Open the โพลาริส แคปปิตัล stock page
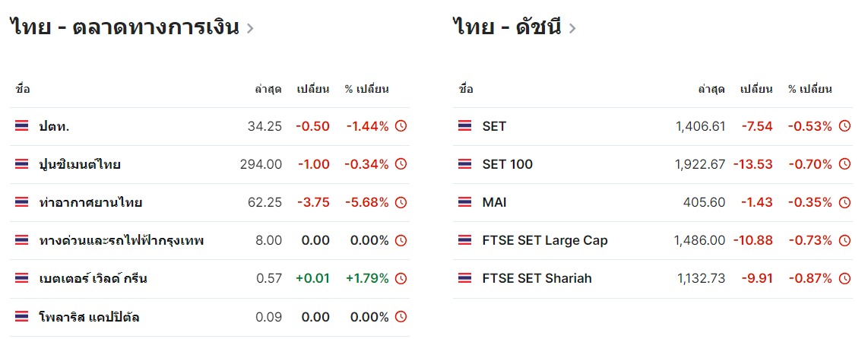This screenshot has height=339, width=868. 89,318
